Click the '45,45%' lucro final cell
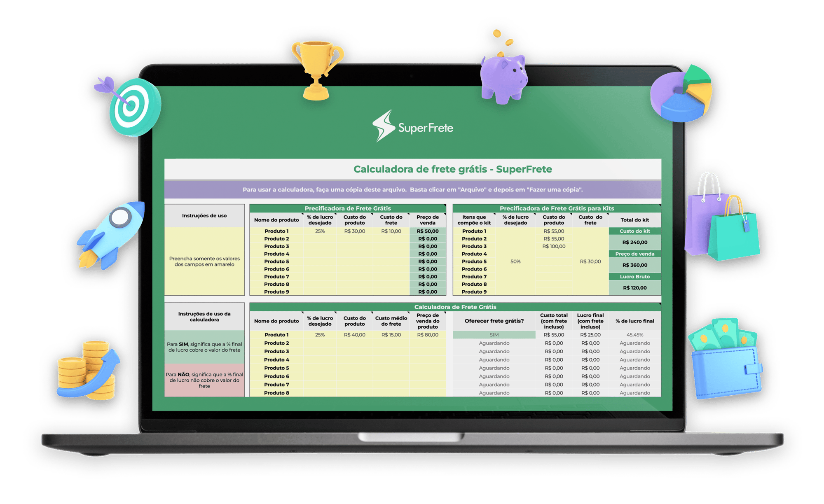The image size is (824, 504). click(x=634, y=335)
